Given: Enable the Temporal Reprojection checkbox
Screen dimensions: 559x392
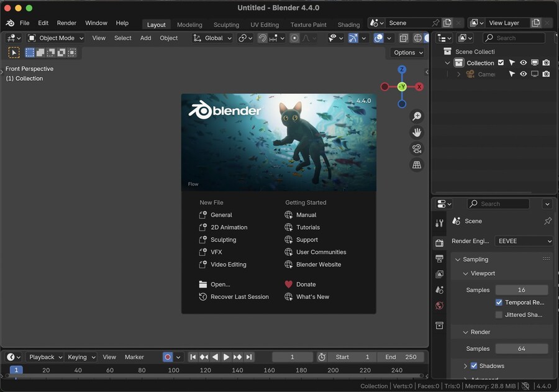Looking at the screenshot, I should point(499,303).
